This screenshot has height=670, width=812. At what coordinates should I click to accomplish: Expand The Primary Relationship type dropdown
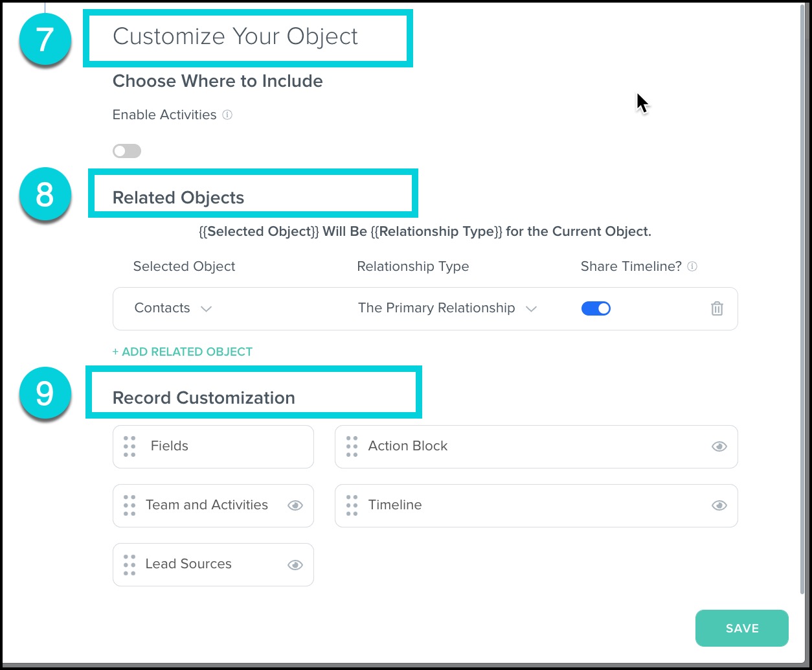tap(447, 308)
